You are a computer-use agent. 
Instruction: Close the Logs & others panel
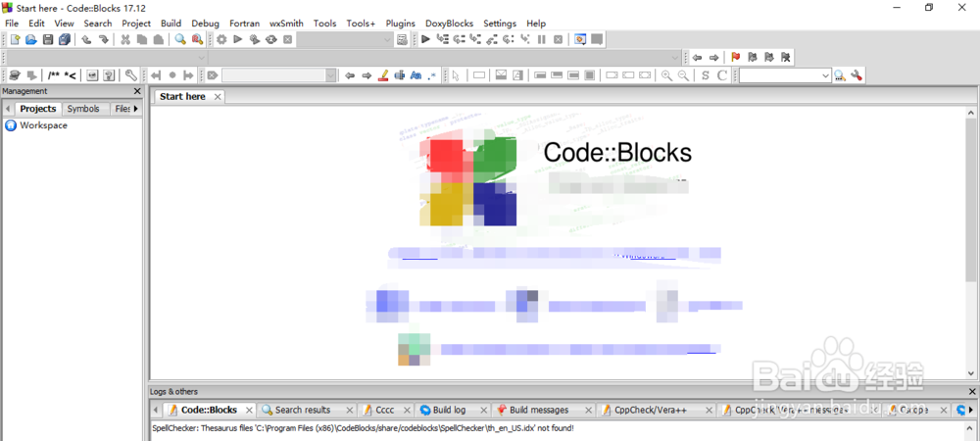point(972,392)
